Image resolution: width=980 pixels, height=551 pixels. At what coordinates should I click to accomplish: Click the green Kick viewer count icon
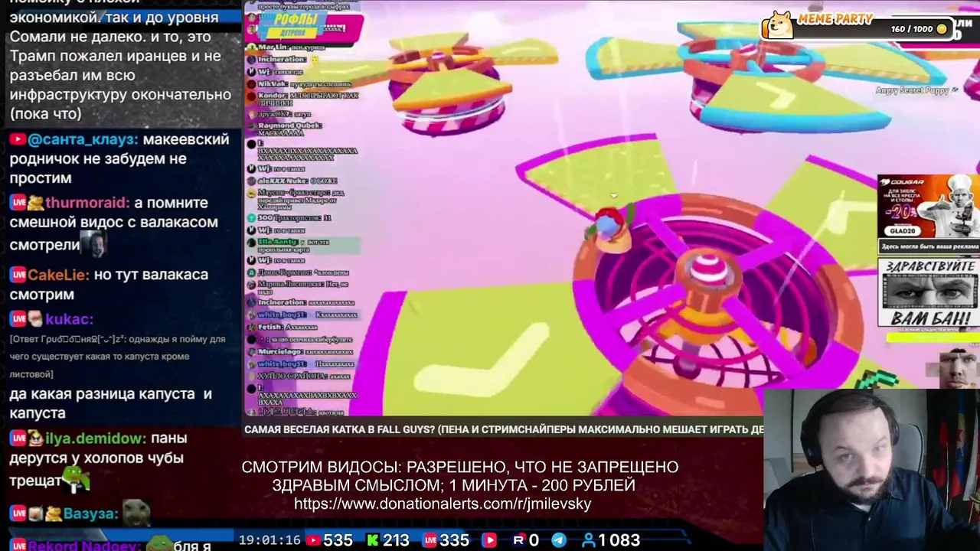click(x=372, y=540)
